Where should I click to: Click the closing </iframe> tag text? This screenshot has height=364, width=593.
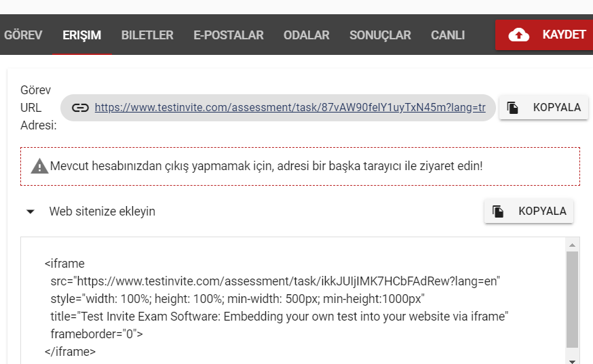point(70,352)
